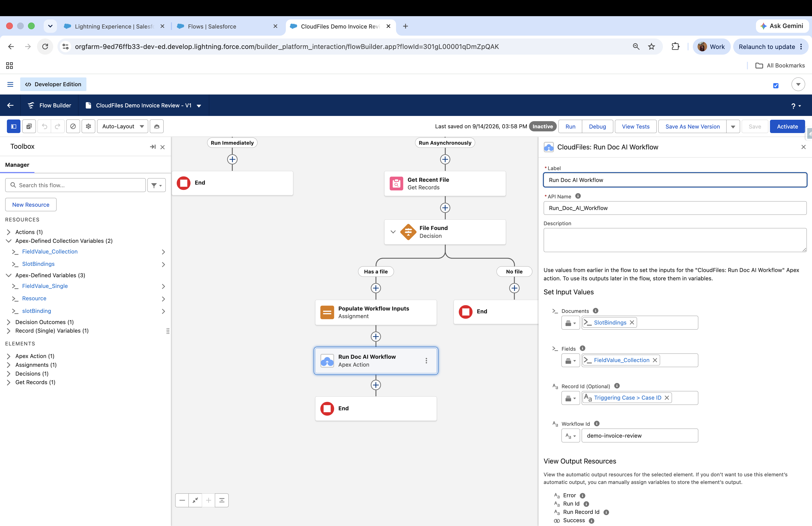This screenshot has width=812, height=526.
Task: Open the SlotBindings resource link
Action: click(x=38, y=264)
